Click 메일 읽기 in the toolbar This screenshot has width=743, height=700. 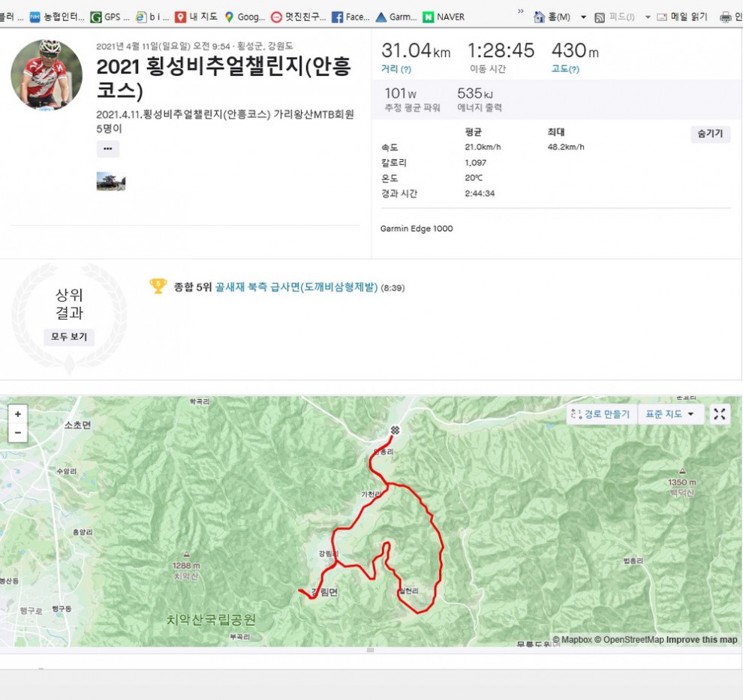click(x=682, y=17)
